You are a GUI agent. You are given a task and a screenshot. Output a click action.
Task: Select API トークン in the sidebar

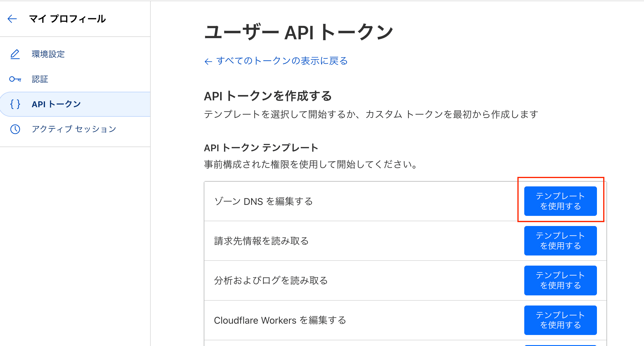56,104
